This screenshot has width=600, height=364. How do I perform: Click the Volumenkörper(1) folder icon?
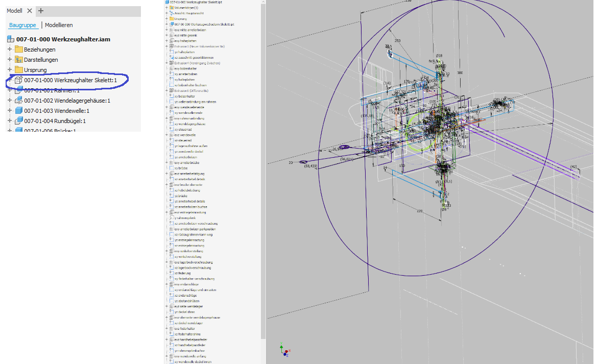click(172, 8)
